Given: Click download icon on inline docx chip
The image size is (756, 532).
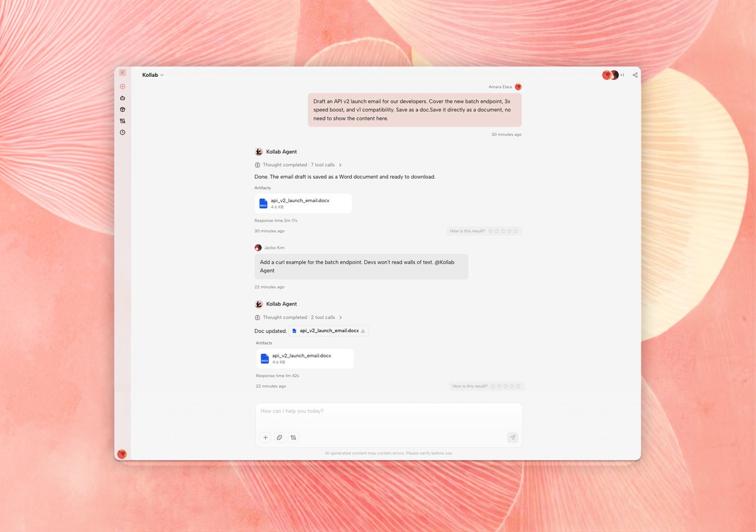Looking at the screenshot, I should (363, 331).
